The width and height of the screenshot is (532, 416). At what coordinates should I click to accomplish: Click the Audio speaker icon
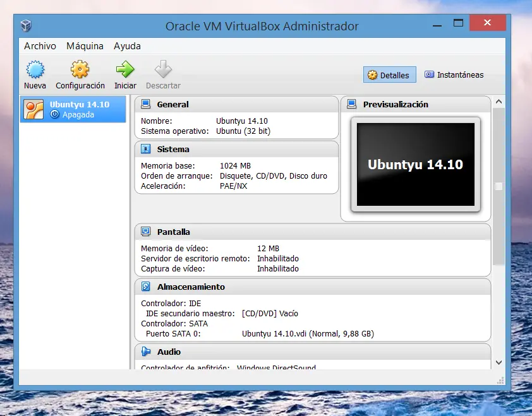coord(145,352)
